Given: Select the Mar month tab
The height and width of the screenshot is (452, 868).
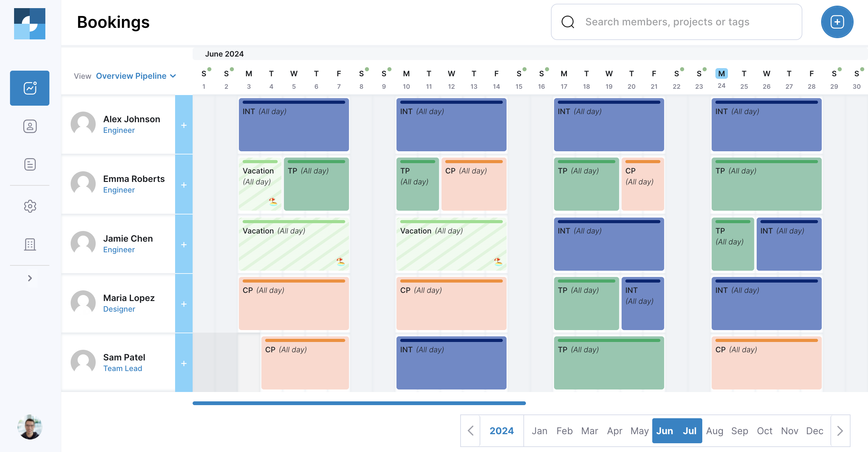Looking at the screenshot, I should point(589,431).
